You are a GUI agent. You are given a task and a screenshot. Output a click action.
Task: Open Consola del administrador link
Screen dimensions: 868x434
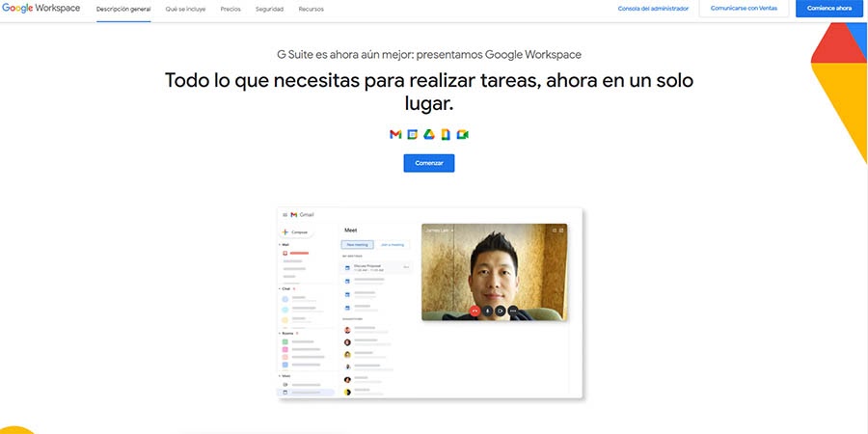click(653, 9)
